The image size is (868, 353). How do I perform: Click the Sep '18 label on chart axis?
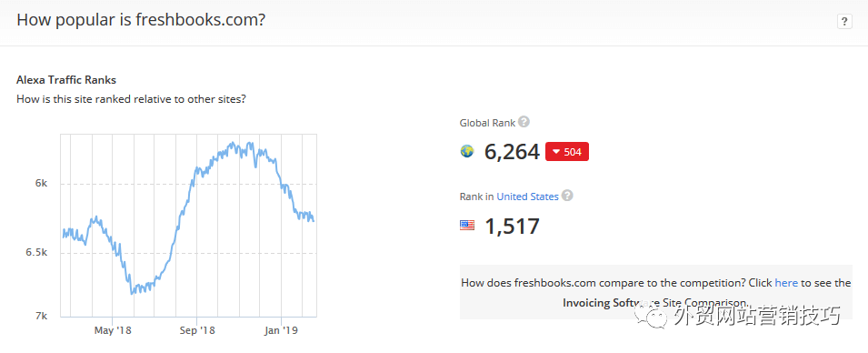click(197, 330)
